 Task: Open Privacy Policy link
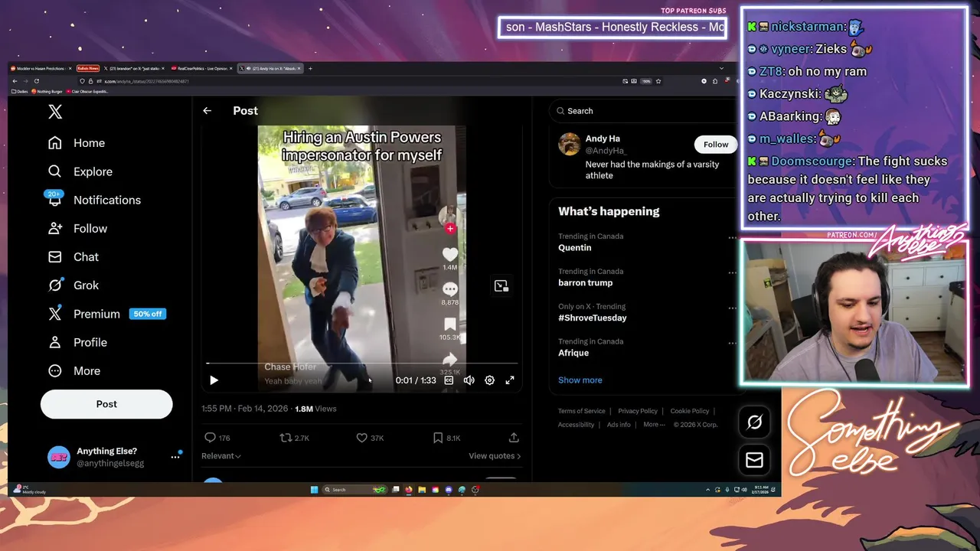click(638, 411)
